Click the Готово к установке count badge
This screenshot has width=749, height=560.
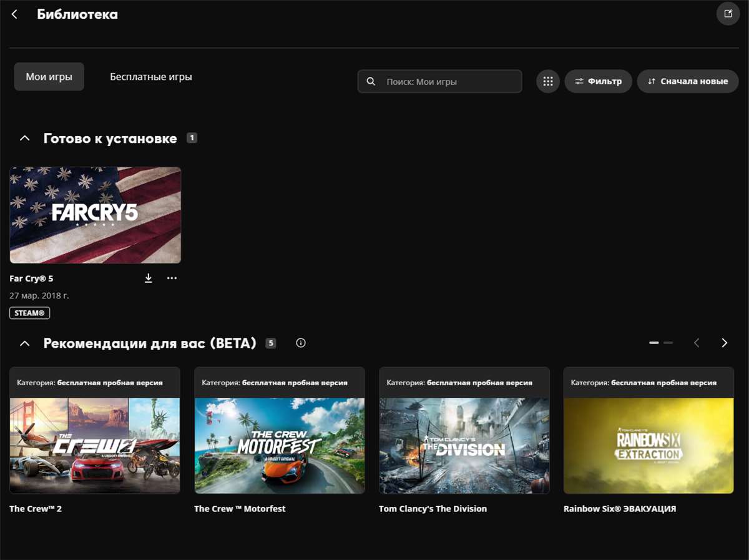[192, 138]
